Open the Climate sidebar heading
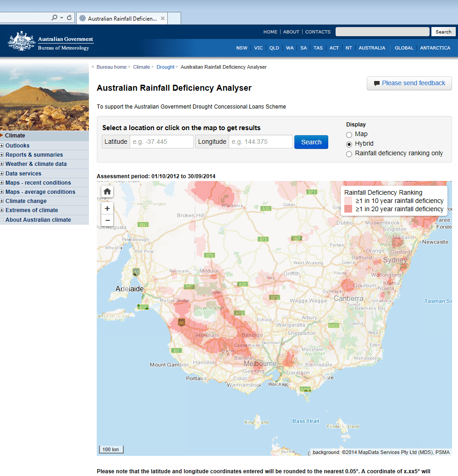The height and width of the screenshot is (476, 458). (x=15, y=136)
